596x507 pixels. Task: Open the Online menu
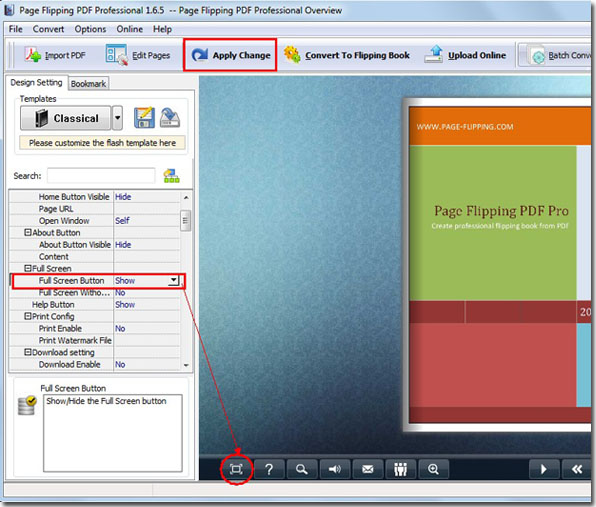[x=130, y=29]
